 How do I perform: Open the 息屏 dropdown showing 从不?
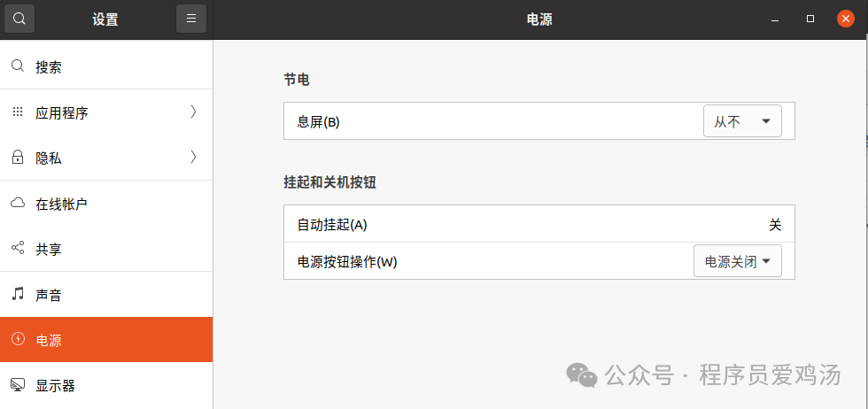[742, 121]
